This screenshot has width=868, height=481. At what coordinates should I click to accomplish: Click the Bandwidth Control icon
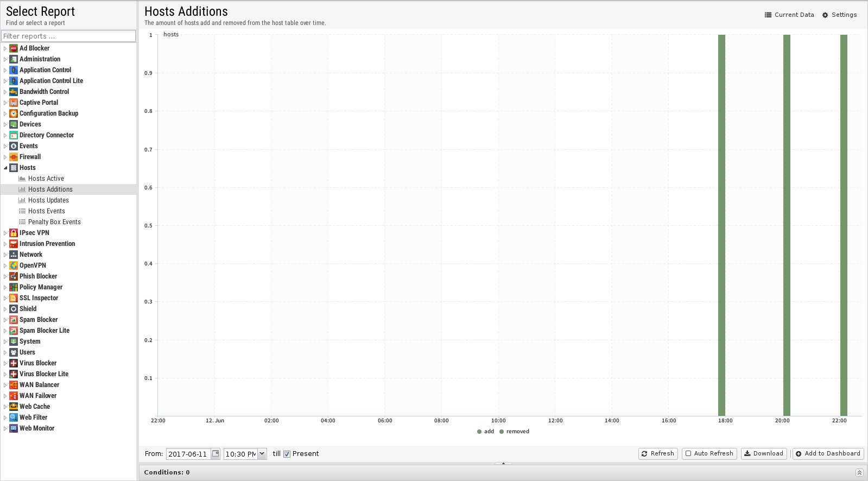[x=14, y=92]
